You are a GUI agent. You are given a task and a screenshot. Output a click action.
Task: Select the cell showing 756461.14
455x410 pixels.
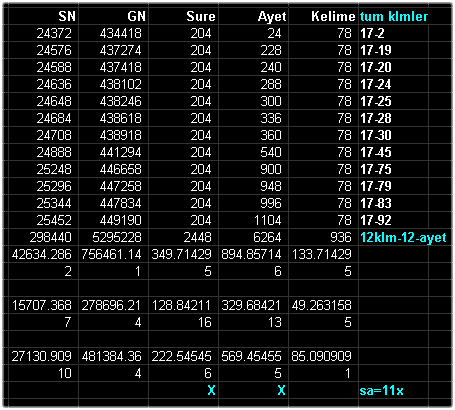pyautogui.click(x=113, y=254)
